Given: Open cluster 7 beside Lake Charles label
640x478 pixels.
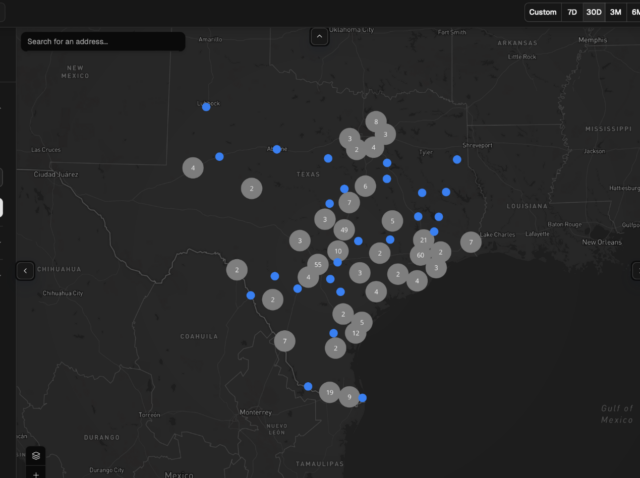Looking at the screenshot, I should (x=471, y=242).
